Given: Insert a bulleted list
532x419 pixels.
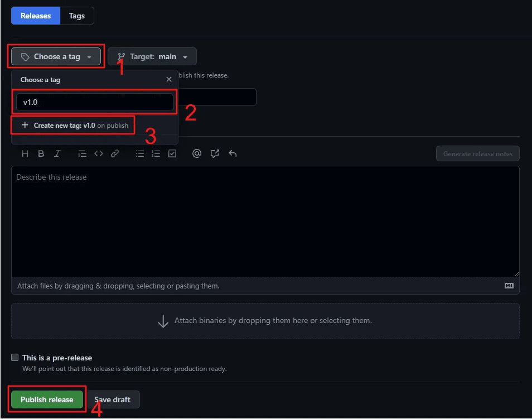Looking at the screenshot, I should pos(140,154).
